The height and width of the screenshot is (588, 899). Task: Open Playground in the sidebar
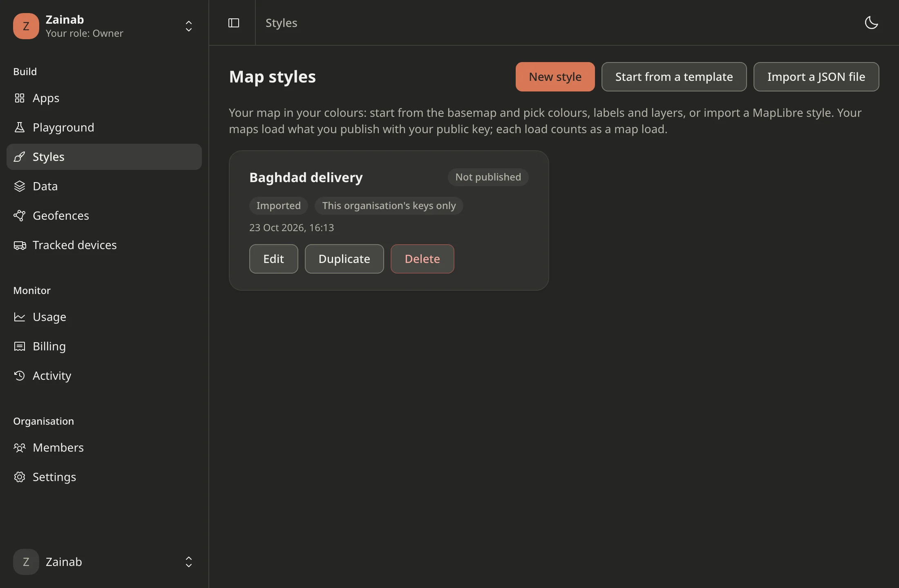104,127
